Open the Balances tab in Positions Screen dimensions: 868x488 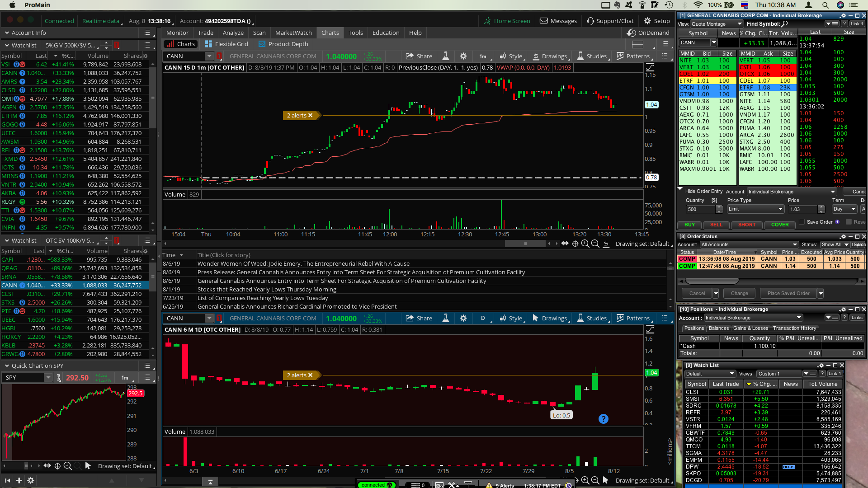(x=718, y=328)
